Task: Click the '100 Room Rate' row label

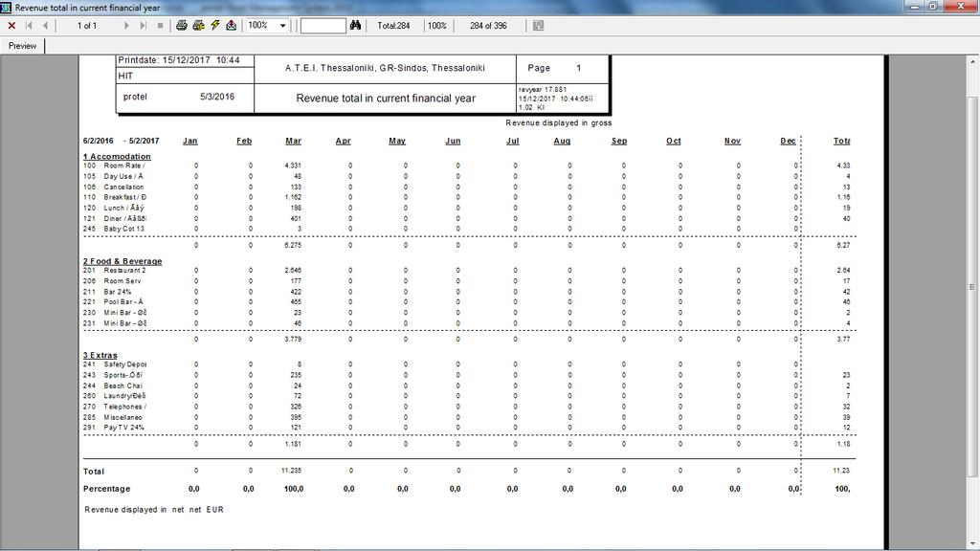Action: [x=115, y=165]
